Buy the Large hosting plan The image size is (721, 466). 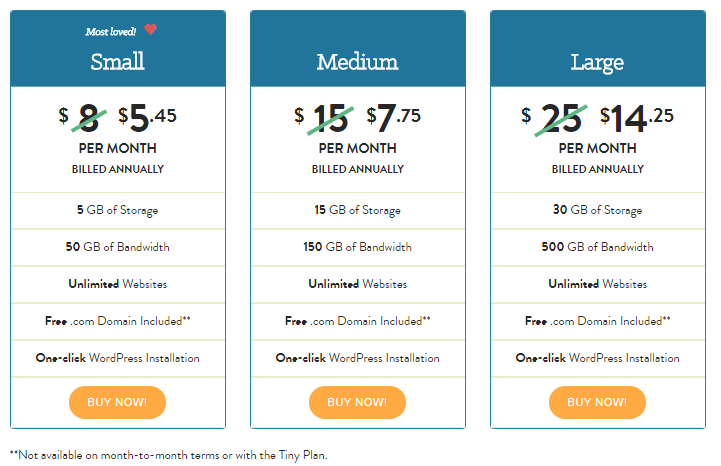pos(597,403)
